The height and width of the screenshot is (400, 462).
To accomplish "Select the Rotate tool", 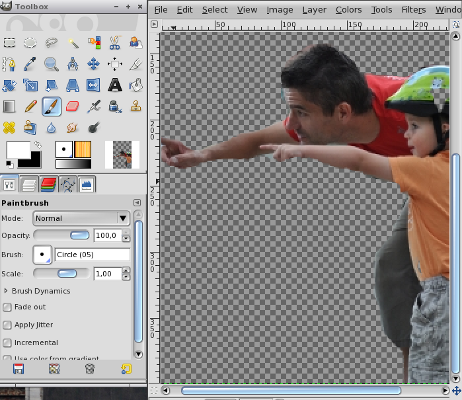I will click(9, 85).
